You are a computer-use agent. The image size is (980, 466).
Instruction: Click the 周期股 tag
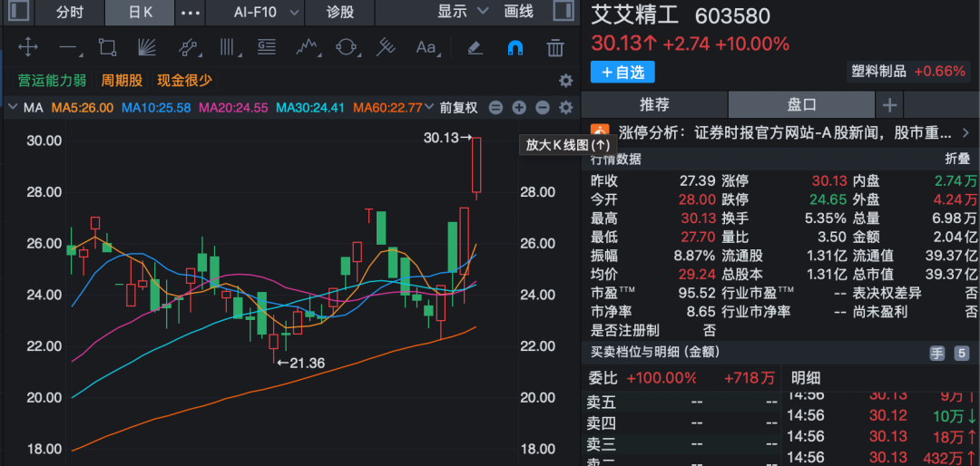pos(122,81)
